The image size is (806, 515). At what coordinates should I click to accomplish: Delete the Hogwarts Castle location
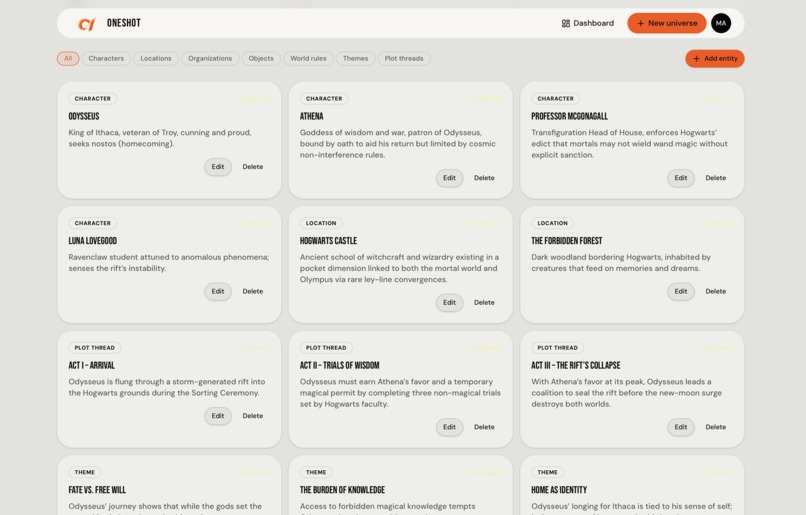(x=484, y=303)
